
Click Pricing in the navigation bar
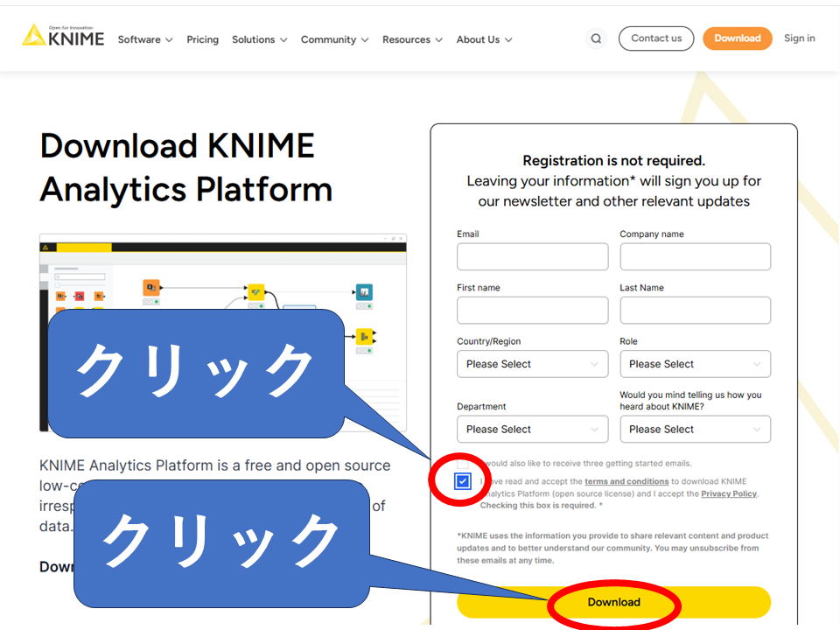pos(202,39)
